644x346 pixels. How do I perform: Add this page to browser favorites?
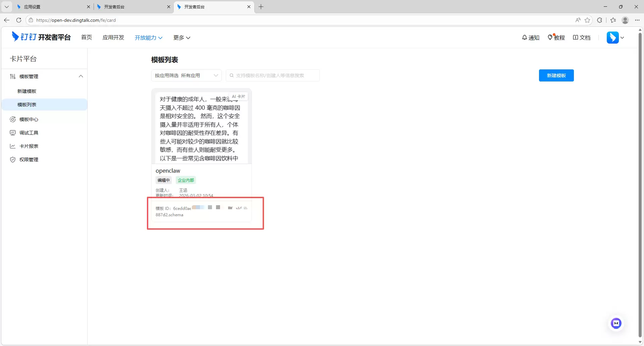coord(587,20)
